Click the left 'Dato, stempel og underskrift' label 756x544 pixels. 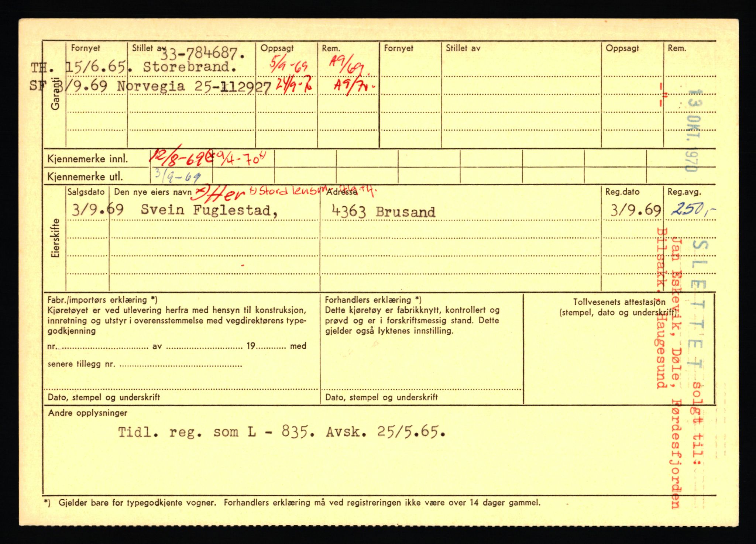click(104, 397)
